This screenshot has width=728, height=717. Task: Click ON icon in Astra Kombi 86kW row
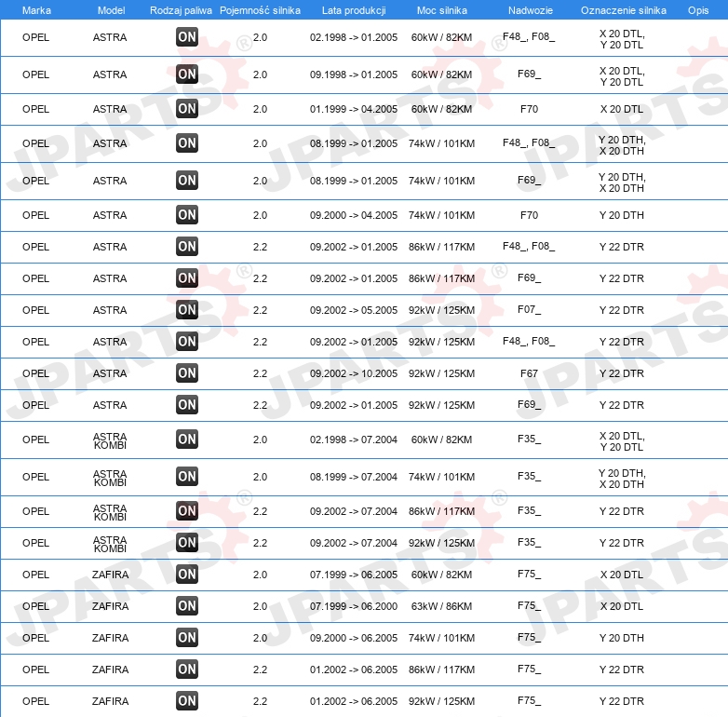(187, 511)
